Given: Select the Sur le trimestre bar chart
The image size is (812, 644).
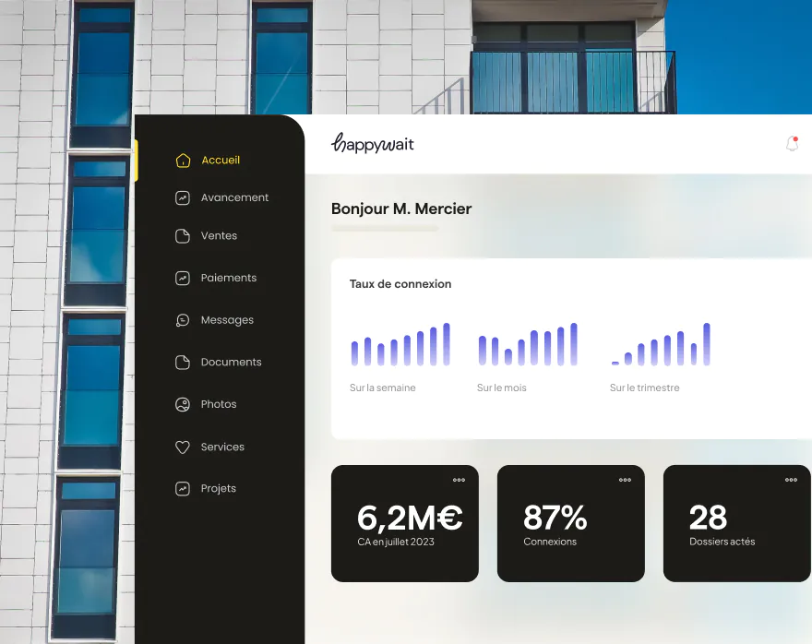Looking at the screenshot, I should (x=661, y=345).
